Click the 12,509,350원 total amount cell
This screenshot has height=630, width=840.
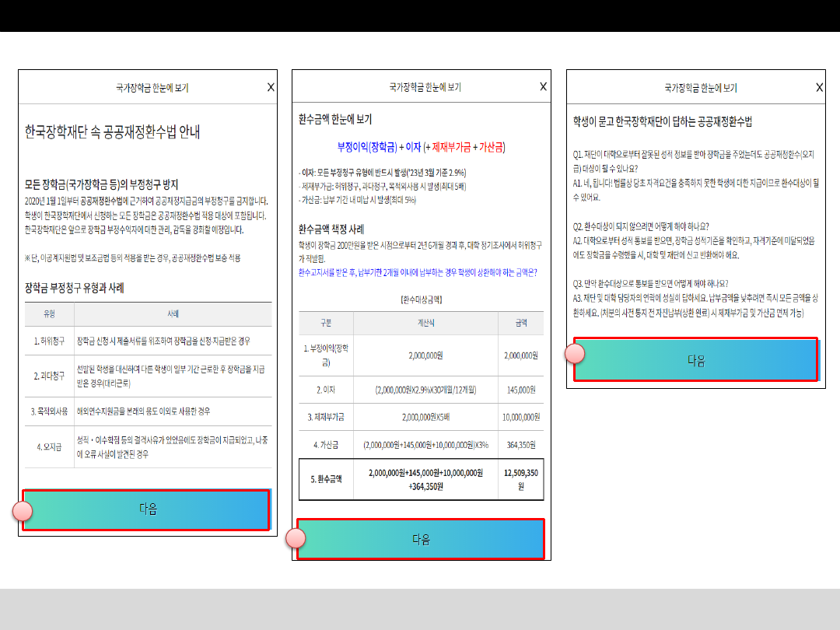click(x=520, y=479)
